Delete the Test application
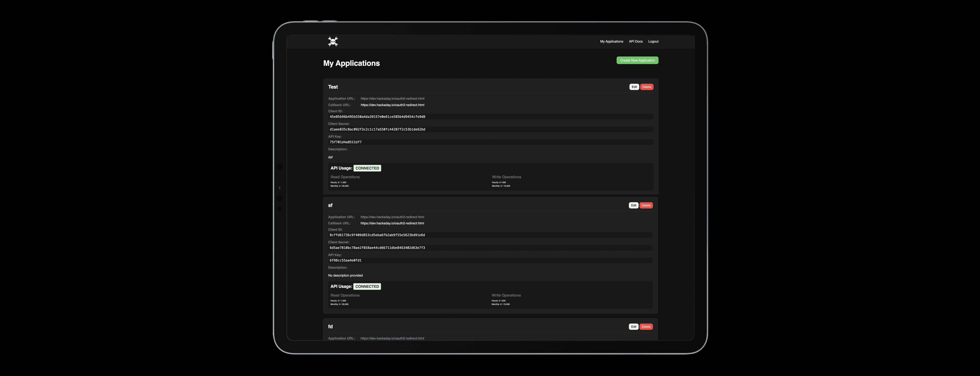Viewport: 980px width, 376px height. click(x=646, y=87)
